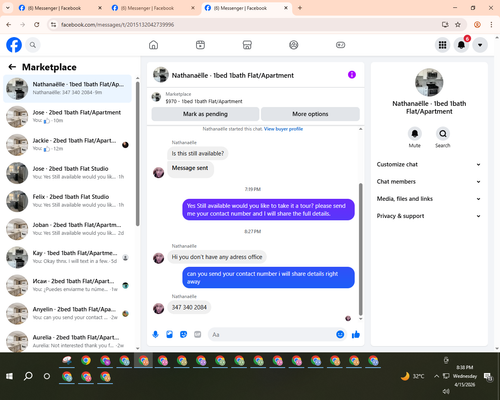Viewport: 500px width, 400px height.
Task: Open the Chrome three-dot menu
Action: point(491,25)
